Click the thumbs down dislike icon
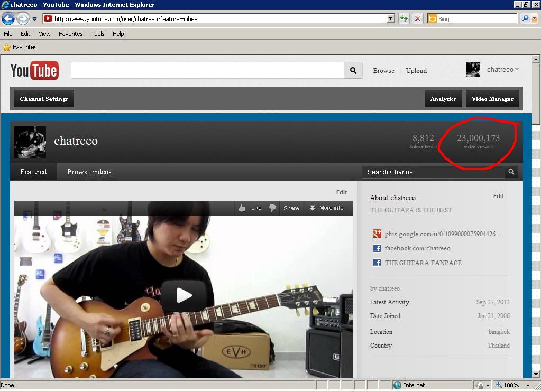Viewport: 541px width, 392px height. (273, 208)
